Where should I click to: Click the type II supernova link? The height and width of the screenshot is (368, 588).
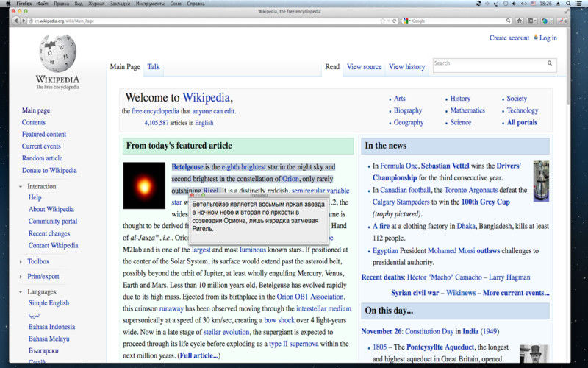coord(293,344)
